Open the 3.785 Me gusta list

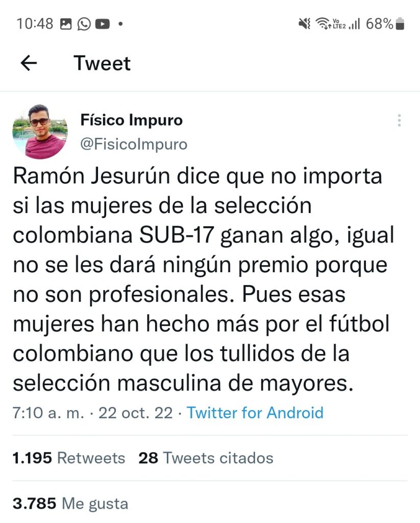click(70, 504)
